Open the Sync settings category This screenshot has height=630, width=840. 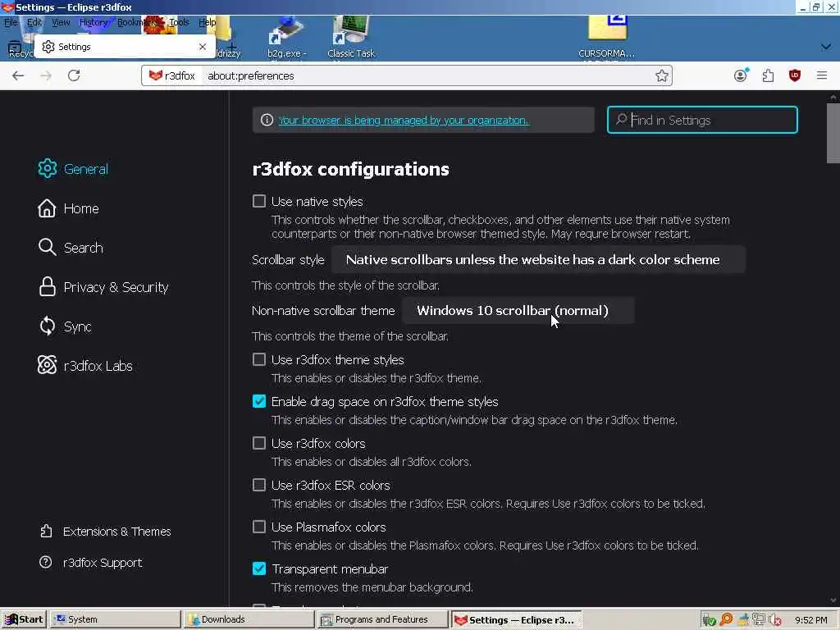[64, 326]
